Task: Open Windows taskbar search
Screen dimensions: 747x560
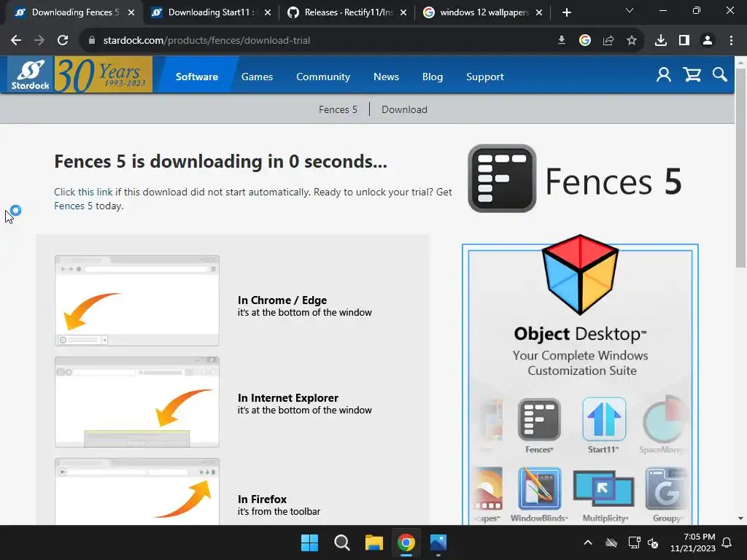Action: 341,542
